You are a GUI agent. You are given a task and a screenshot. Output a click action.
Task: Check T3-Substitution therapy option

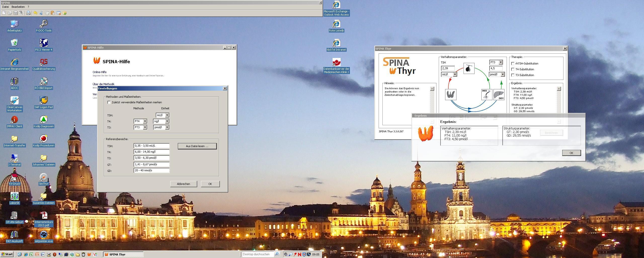point(513,75)
